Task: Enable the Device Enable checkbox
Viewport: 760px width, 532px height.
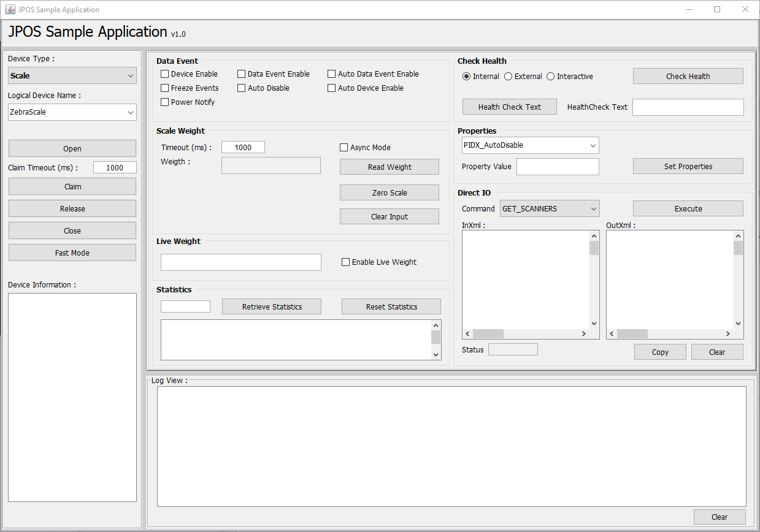Action: pyautogui.click(x=165, y=74)
